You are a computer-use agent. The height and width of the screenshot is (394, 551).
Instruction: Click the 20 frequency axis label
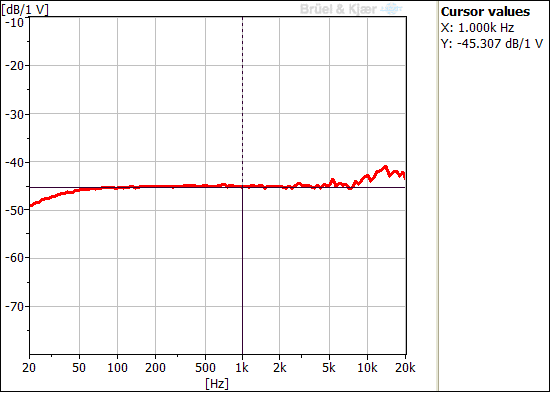[29, 368]
